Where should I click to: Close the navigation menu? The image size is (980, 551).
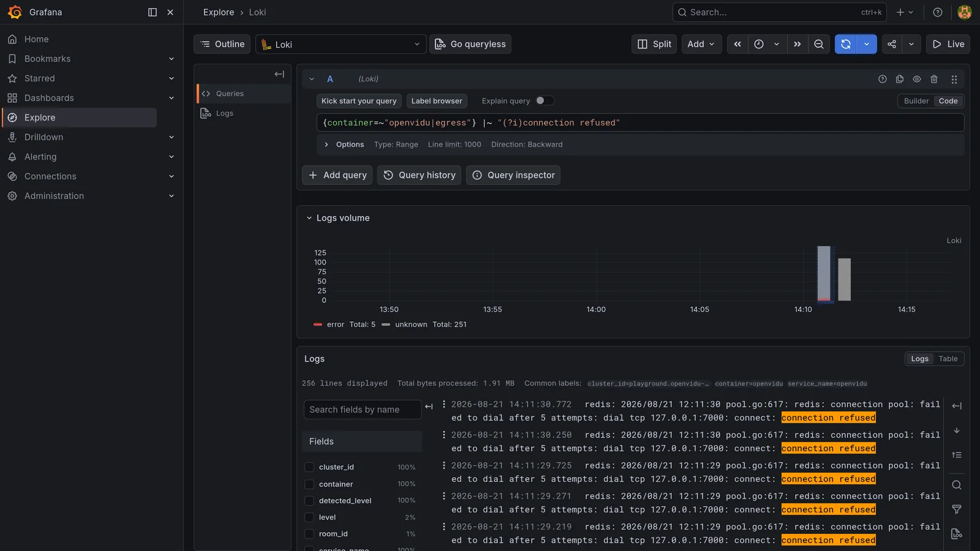[x=170, y=12]
